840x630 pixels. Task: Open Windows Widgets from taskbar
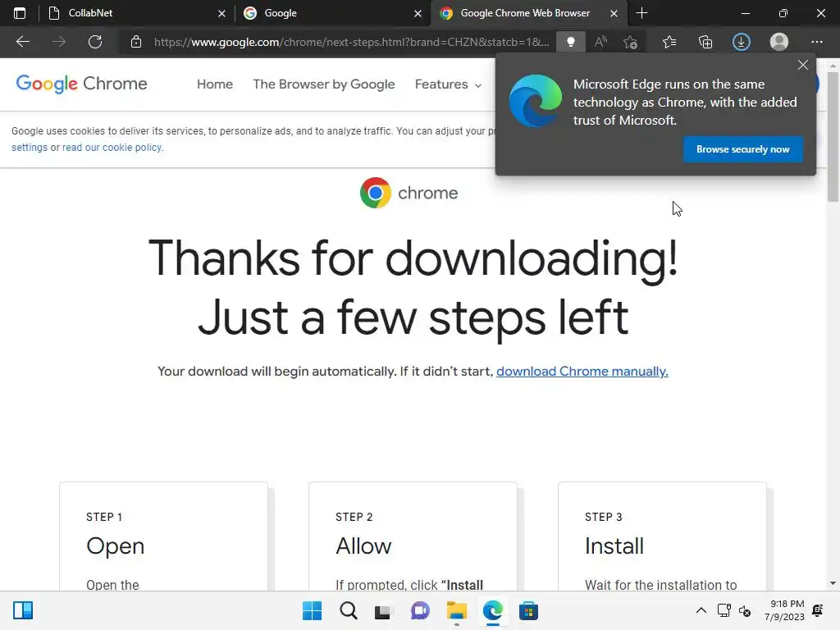(23, 610)
